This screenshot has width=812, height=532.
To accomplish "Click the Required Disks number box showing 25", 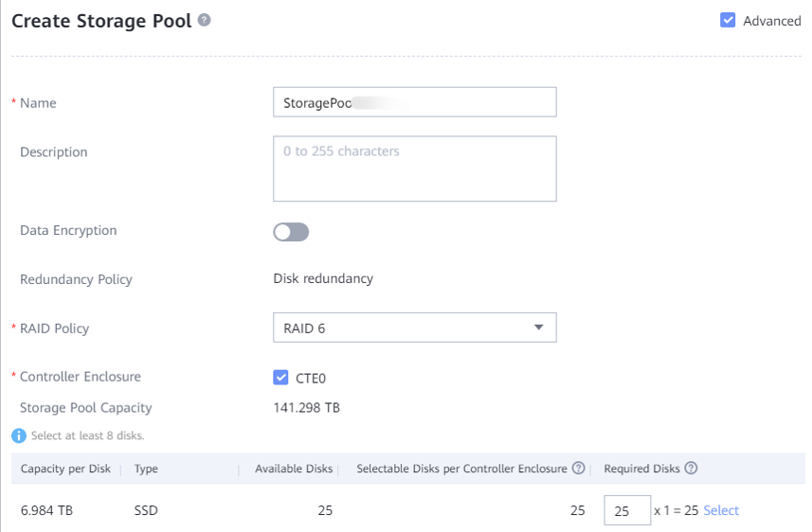I will point(626,510).
